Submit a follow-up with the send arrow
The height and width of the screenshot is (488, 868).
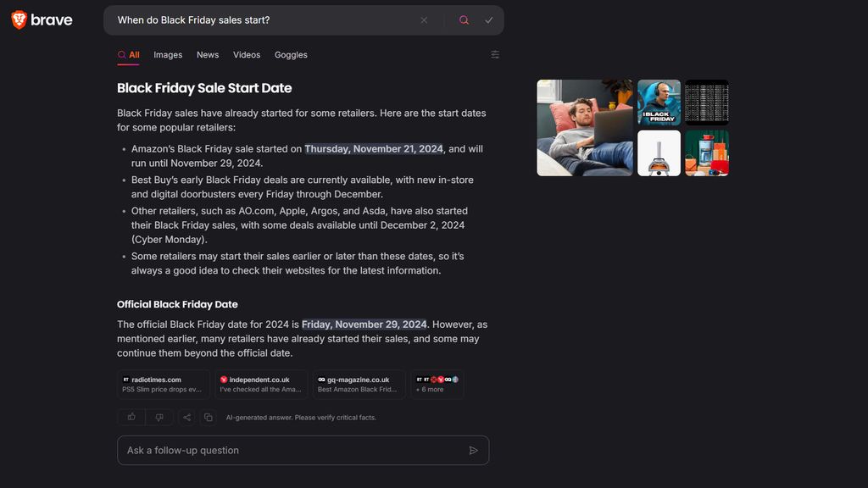[x=474, y=450]
